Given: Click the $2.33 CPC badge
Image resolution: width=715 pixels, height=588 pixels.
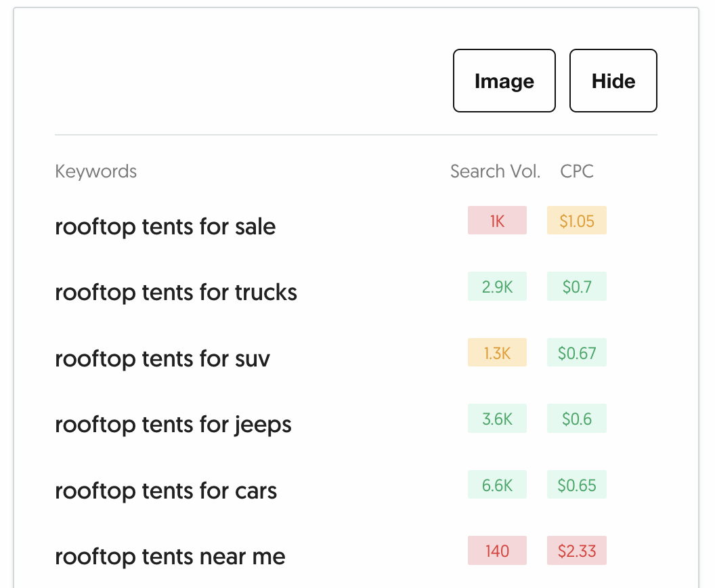Looking at the screenshot, I should [x=577, y=551].
